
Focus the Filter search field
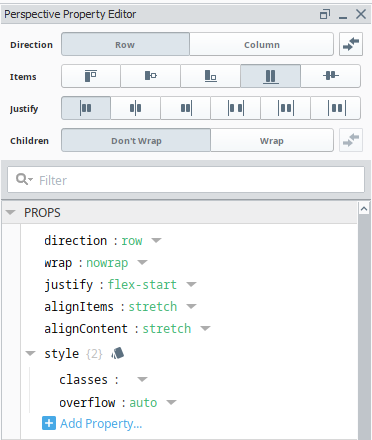186,180
